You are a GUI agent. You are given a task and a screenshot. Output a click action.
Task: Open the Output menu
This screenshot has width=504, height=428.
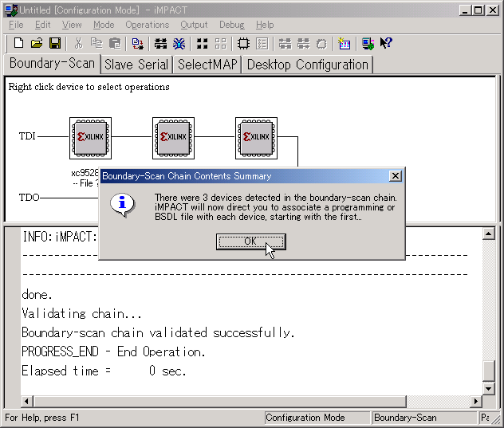click(194, 25)
